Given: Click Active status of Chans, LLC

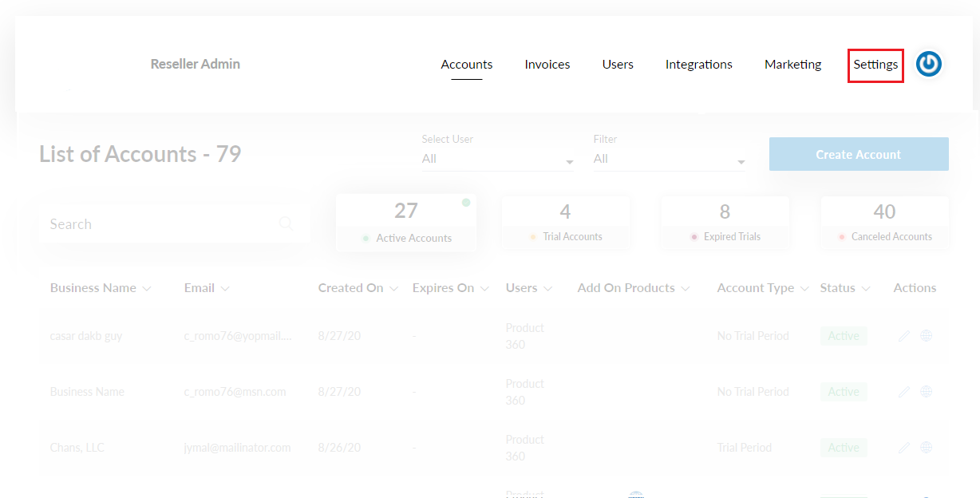Looking at the screenshot, I should tap(844, 448).
